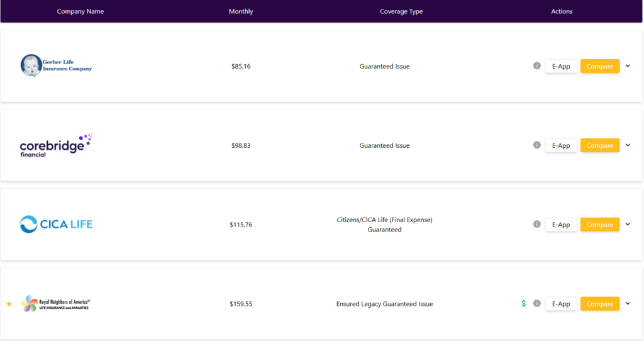
Task: Start the E-App for CICA Life
Action: pos(561,225)
